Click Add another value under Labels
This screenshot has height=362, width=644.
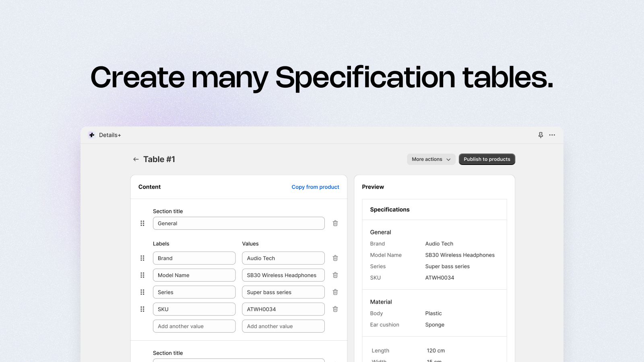click(x=194, y=326)
